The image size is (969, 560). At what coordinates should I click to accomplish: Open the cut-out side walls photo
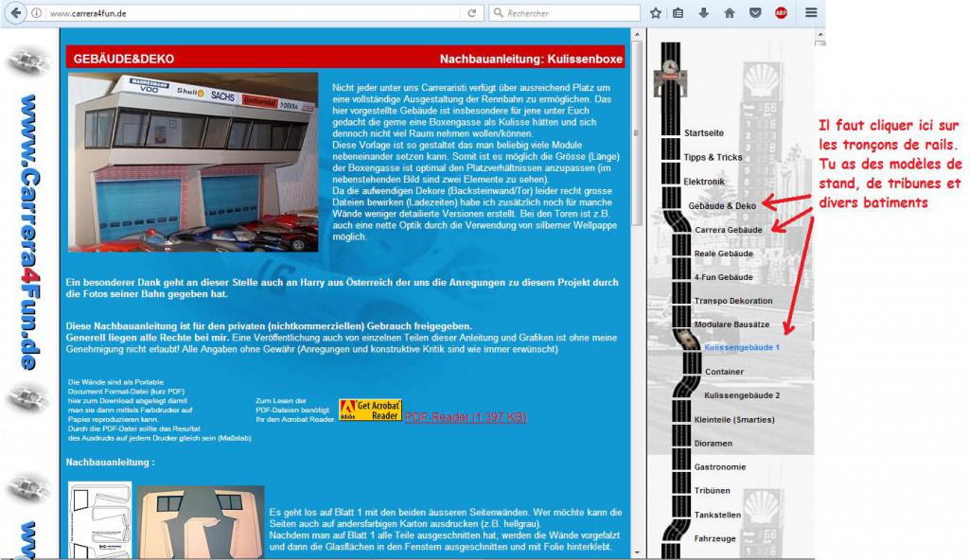tap(201, 522)
